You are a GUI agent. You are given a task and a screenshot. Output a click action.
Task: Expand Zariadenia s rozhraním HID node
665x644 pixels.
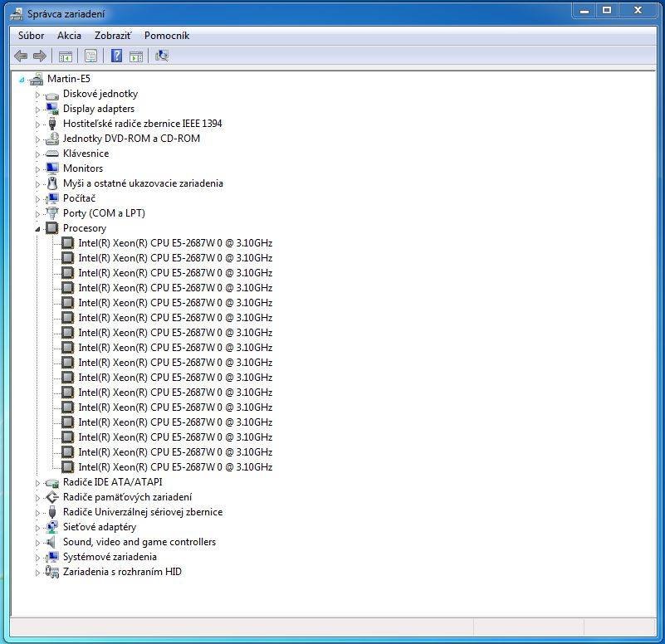(37, 573)
